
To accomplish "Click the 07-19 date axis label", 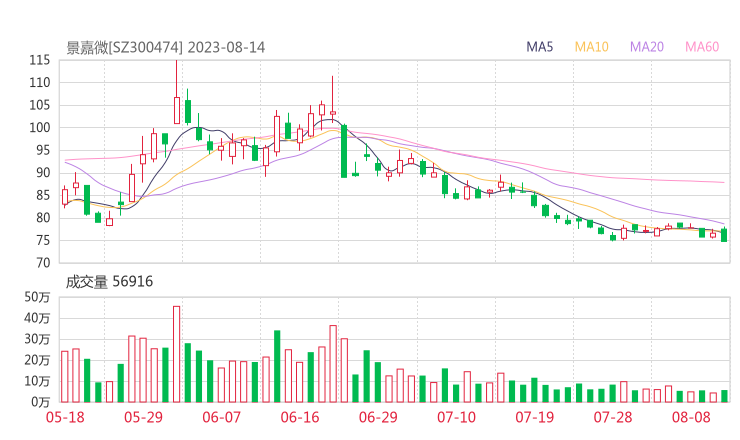I will point(534,417).
